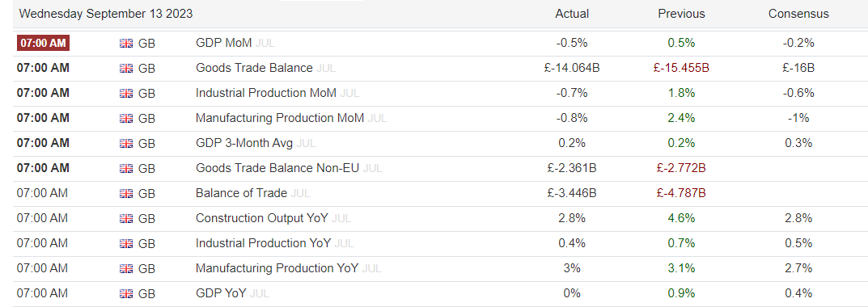The height and width of the screenshot is (307, 868).
Task: Open the Goods Trade Balance Non-EU link
Action: point(277,168)
